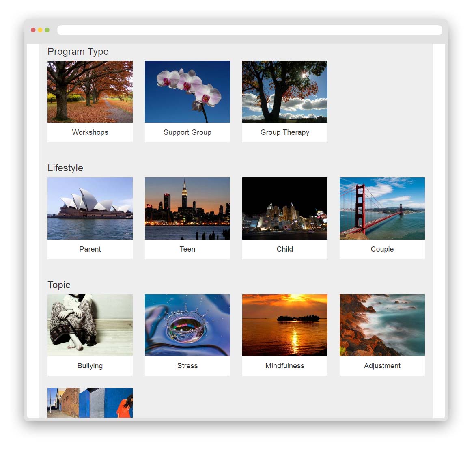Open the Adjustment rocky coast thumbnail
The height and width of the screenshot is (451, 476).
(x=382, y=325)
